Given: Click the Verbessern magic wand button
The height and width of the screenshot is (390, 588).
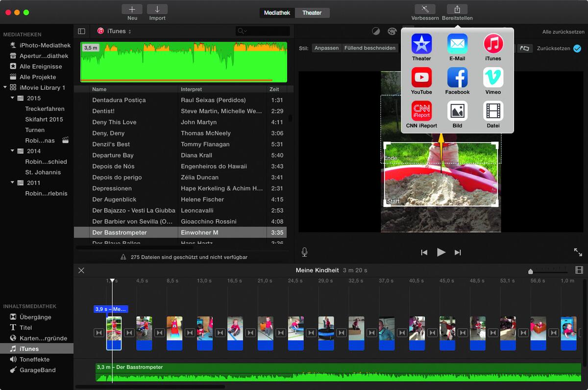Looking at the screenshot, I should coord(425,9).
